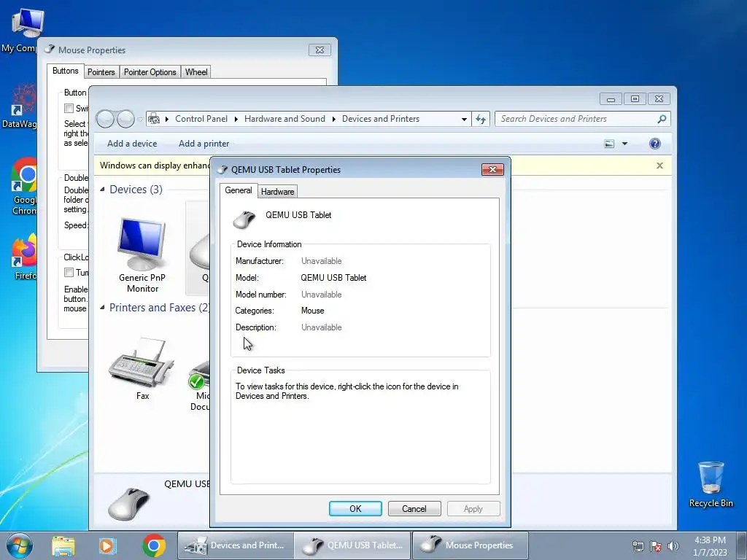Open Recycle Bin desktop icon

[x=711, y=484]
